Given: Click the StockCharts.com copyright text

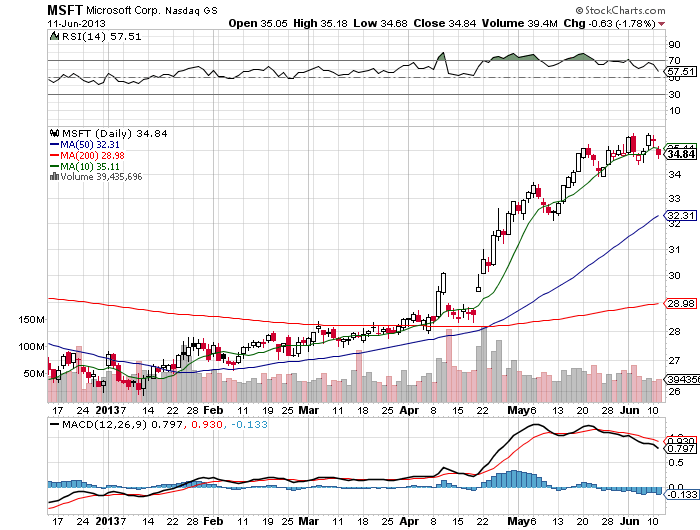Looking at the screenshot, I should coord(621,10).
